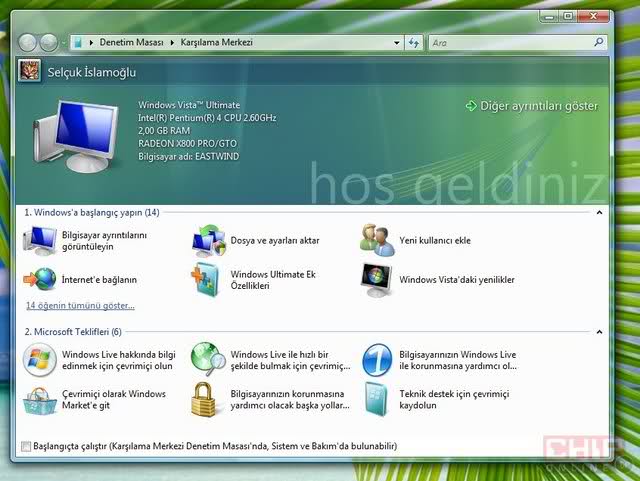
Task: Click the Yeni kullanıcı ekle label
Action: (435, 240)
